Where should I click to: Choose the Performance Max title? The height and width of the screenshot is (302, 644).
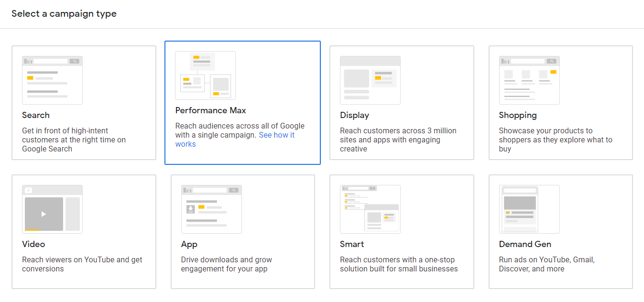click(211, 110)
